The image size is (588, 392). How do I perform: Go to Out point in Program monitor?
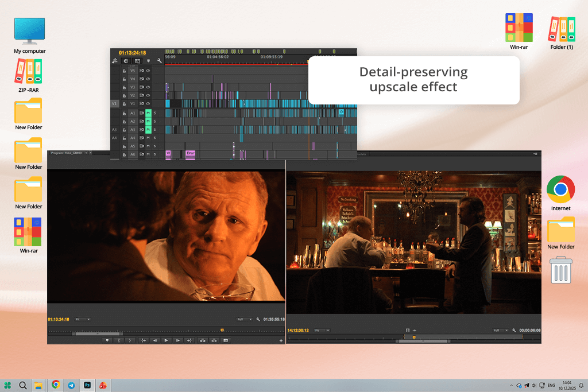(x=189, y=340)
